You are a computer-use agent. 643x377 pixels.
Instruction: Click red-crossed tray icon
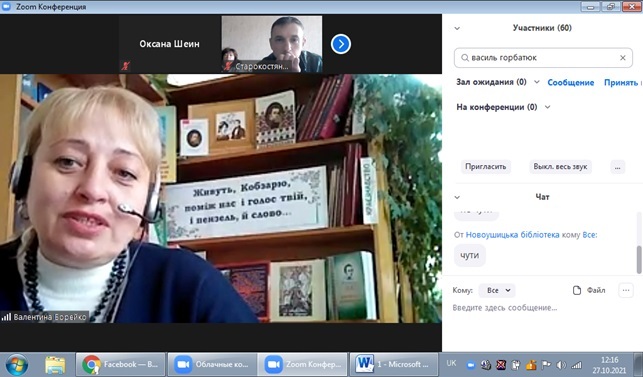coord(501,364)
